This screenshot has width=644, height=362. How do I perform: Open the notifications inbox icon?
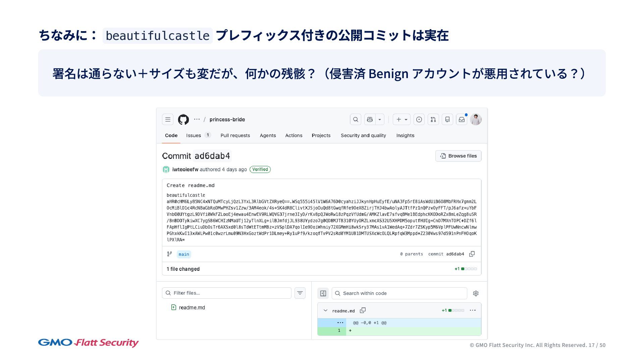462,119
